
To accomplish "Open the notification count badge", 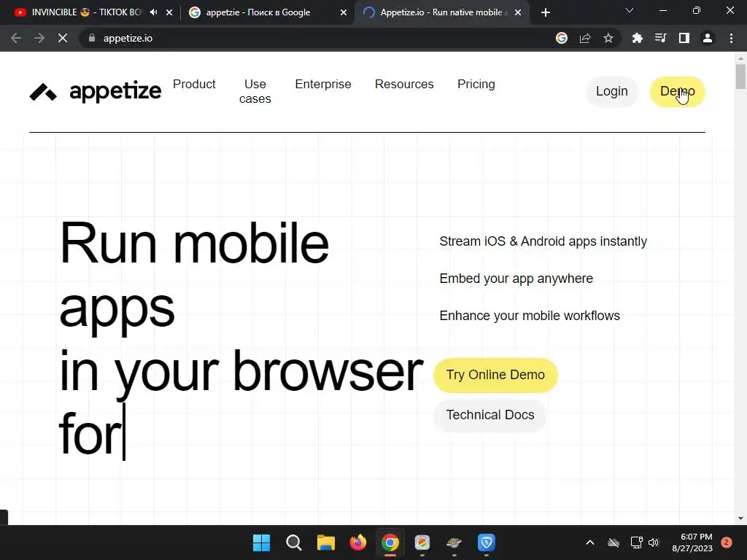I will click(x=727, y=542).
